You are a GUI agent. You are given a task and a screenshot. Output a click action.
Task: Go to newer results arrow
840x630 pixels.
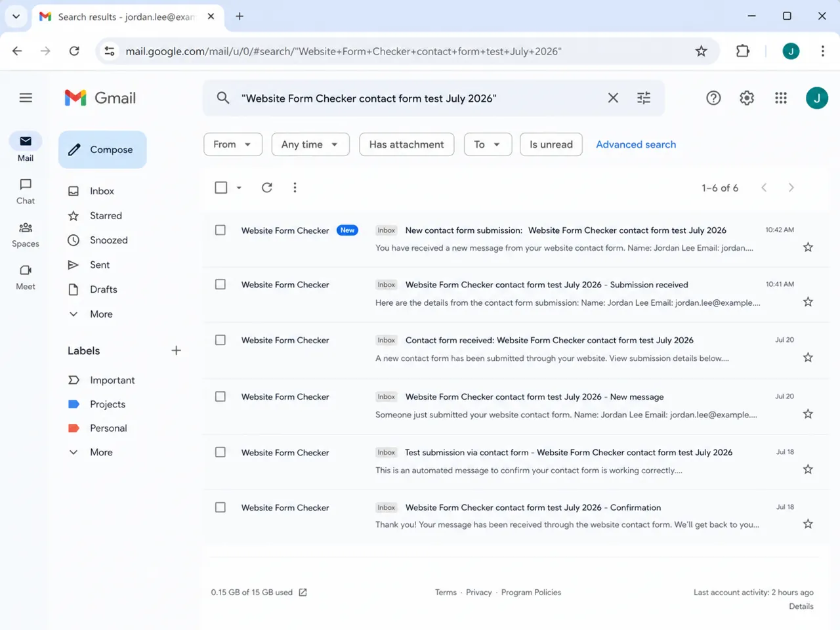click(764, 188)
